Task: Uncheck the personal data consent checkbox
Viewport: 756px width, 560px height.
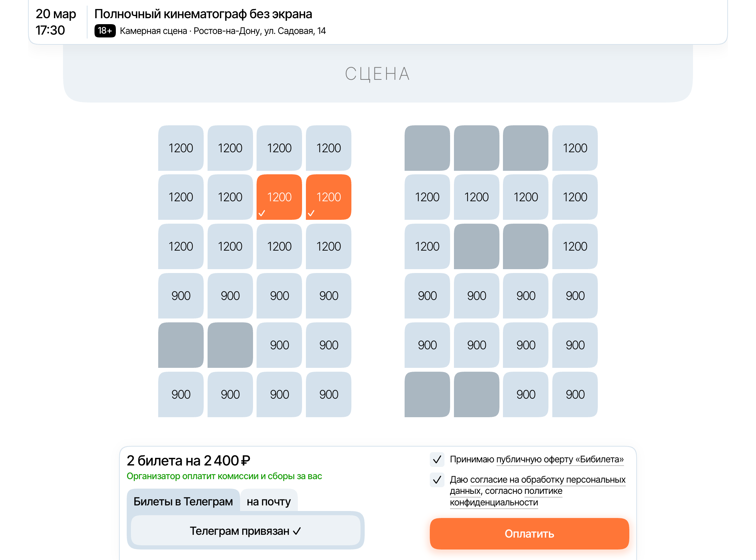Action: coord(437,480)
